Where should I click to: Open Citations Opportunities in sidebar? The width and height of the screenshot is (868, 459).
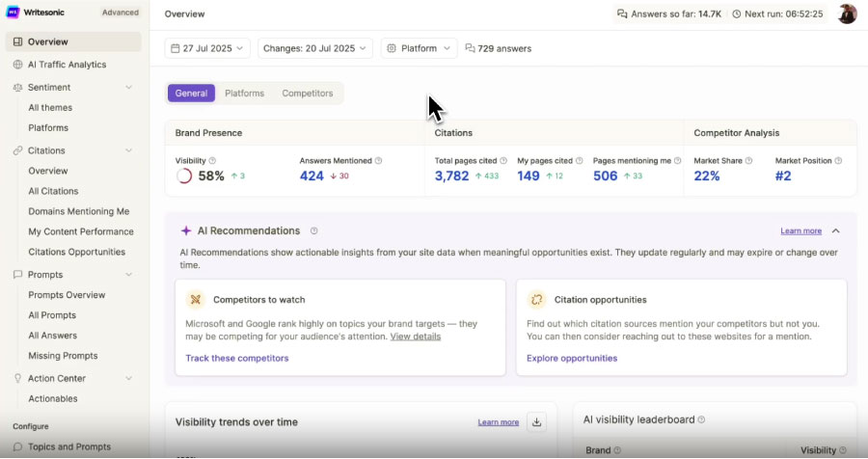(76, 252)
